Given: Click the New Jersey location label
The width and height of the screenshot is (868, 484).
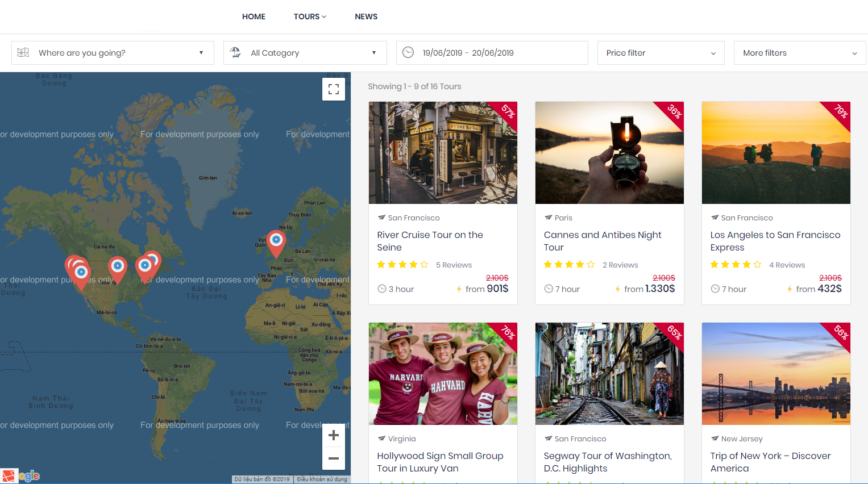Looking at the screenshot, I should pyautogui.click(x=742, y=439).
